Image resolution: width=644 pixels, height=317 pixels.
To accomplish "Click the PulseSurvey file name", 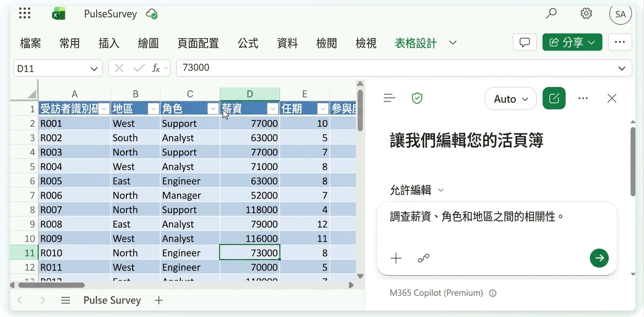I will (111, 14).
